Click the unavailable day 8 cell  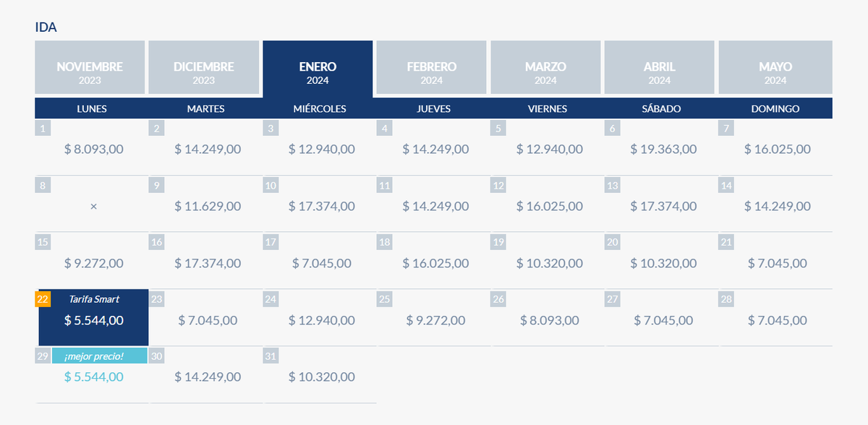(x=93, y=206)
